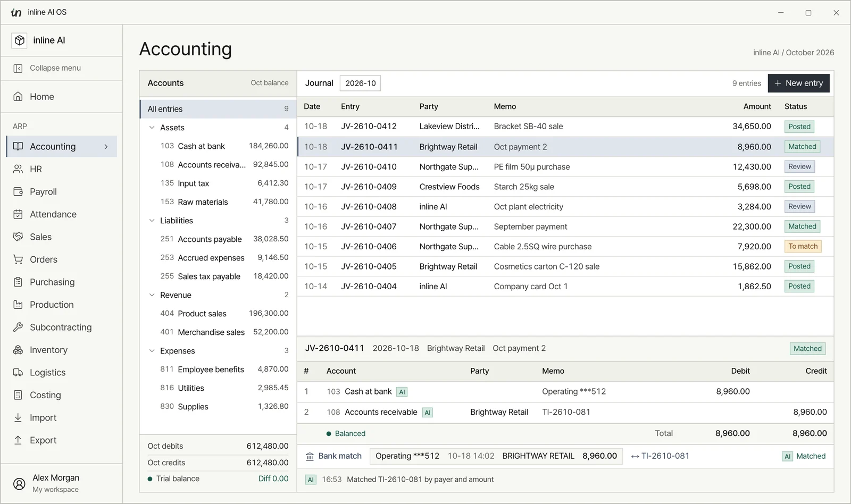Click the AI Matched status in bank match row
Image resolution: width=851 pixels, height=504 pixels.
(x=804, y=456)
